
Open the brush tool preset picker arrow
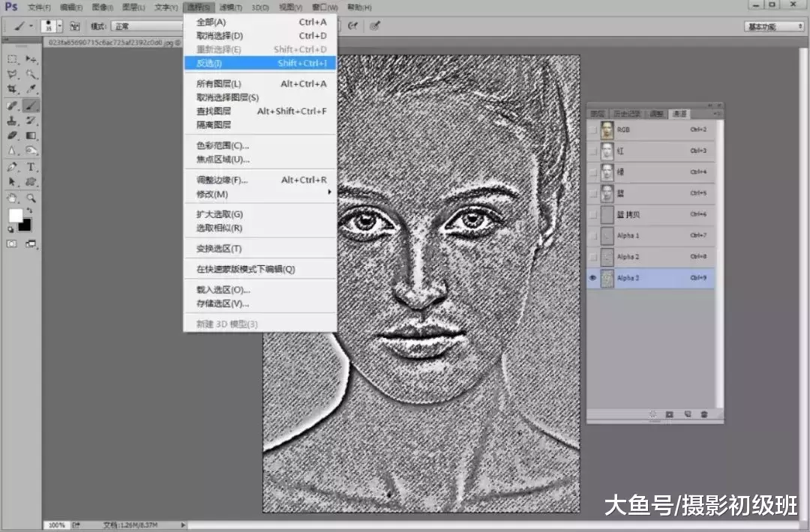[31, 25]
